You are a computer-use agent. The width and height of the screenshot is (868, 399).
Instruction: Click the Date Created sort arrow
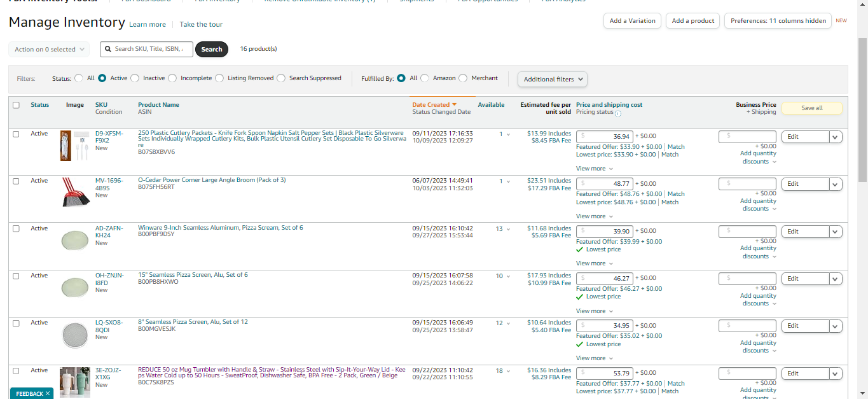tap(455, 104)
